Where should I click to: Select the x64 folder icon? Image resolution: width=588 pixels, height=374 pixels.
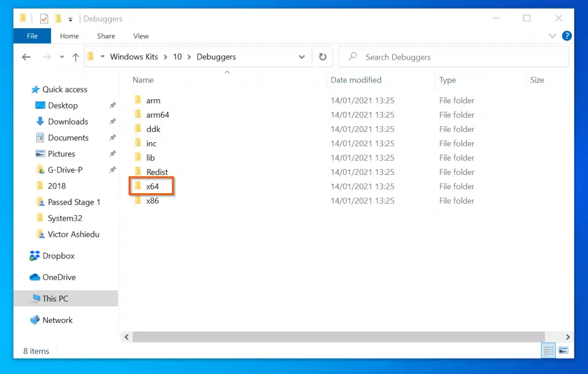point(138,186)
